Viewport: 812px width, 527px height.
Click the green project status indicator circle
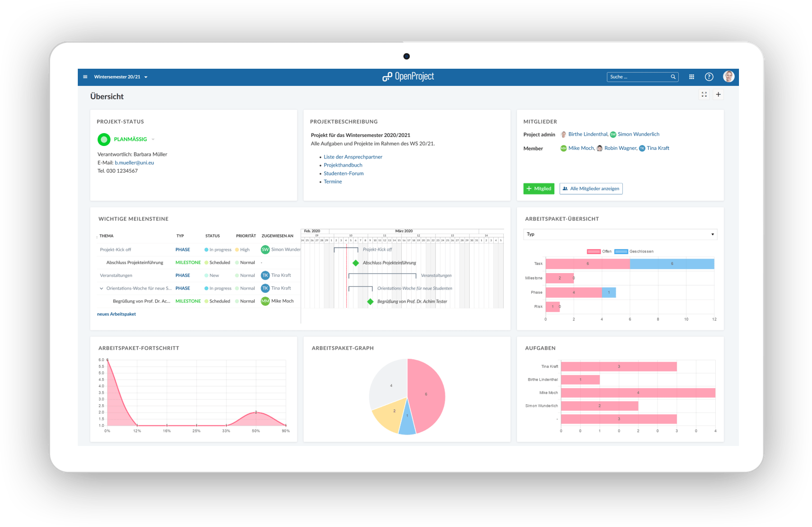pyautogui.click(x=104, y=139)
